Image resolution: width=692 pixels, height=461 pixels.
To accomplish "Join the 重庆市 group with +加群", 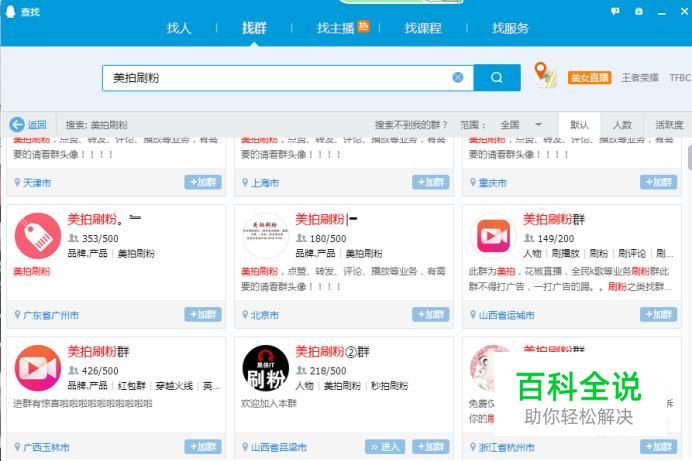I will (658, 182).
